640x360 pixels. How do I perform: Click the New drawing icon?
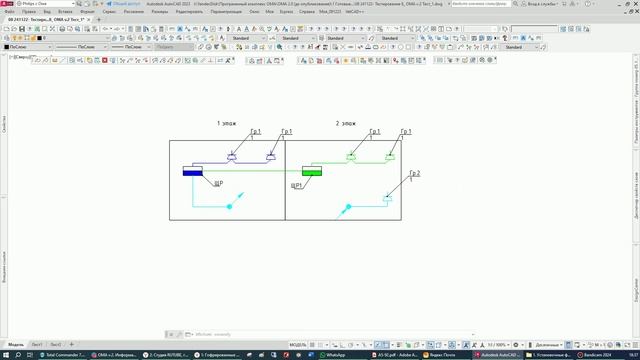click(6, 29)
